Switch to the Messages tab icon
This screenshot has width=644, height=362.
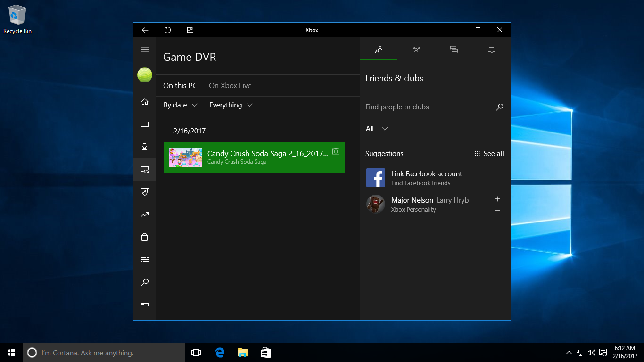pos(454,49)
